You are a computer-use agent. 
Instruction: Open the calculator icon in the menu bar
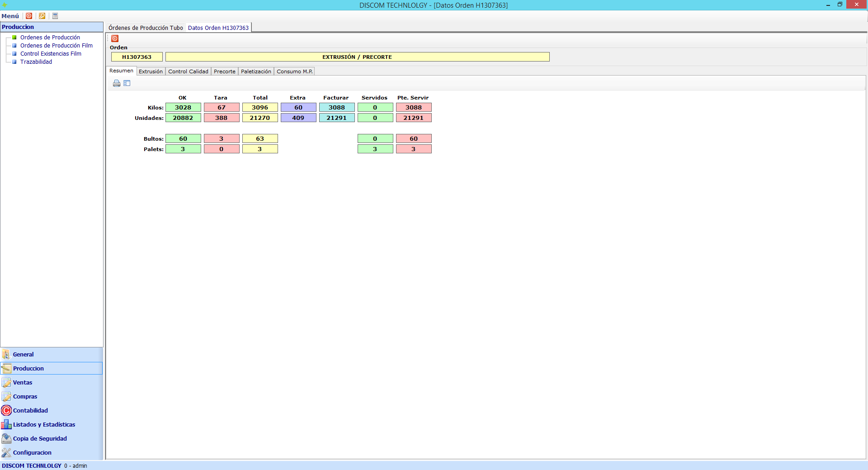coord(55,16)
